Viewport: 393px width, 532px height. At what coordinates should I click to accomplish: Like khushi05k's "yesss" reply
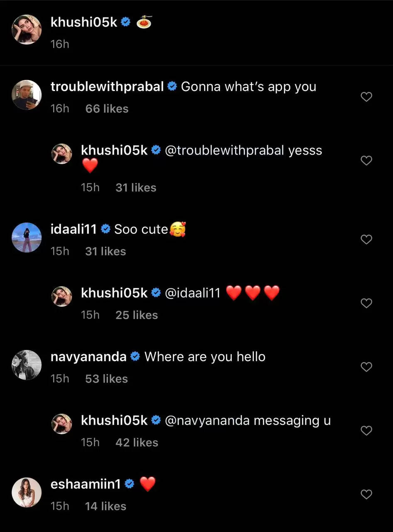[x=366, y=160]
